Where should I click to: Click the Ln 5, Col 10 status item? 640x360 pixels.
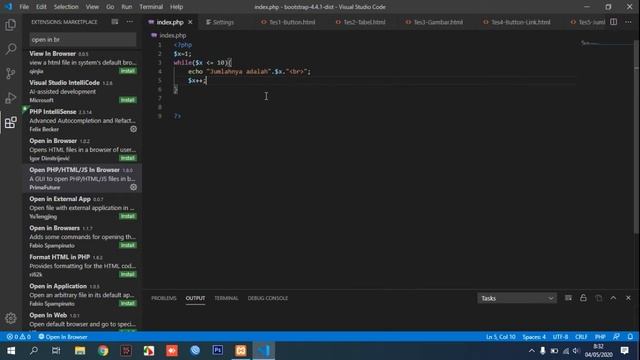coord(501,337)
